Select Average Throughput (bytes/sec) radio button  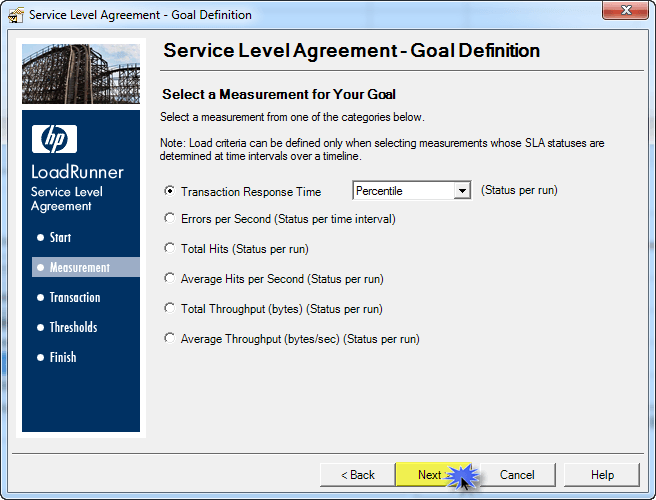[169, 339]
